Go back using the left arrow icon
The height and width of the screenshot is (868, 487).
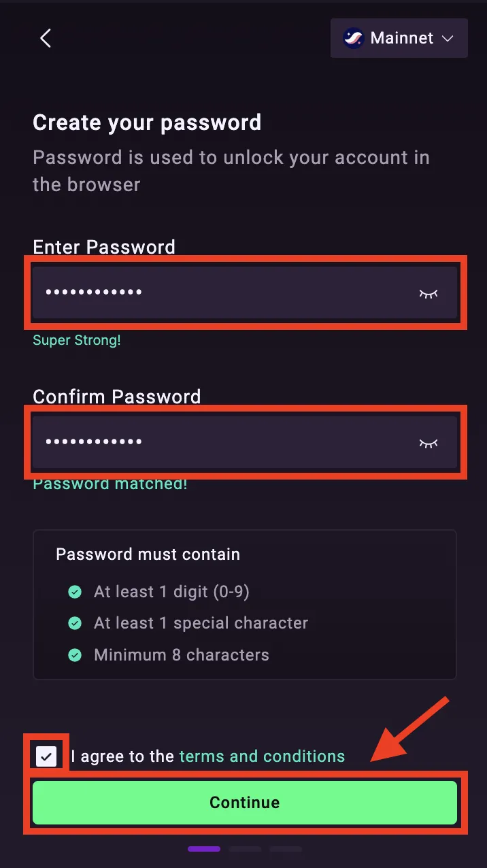point(46,38)
